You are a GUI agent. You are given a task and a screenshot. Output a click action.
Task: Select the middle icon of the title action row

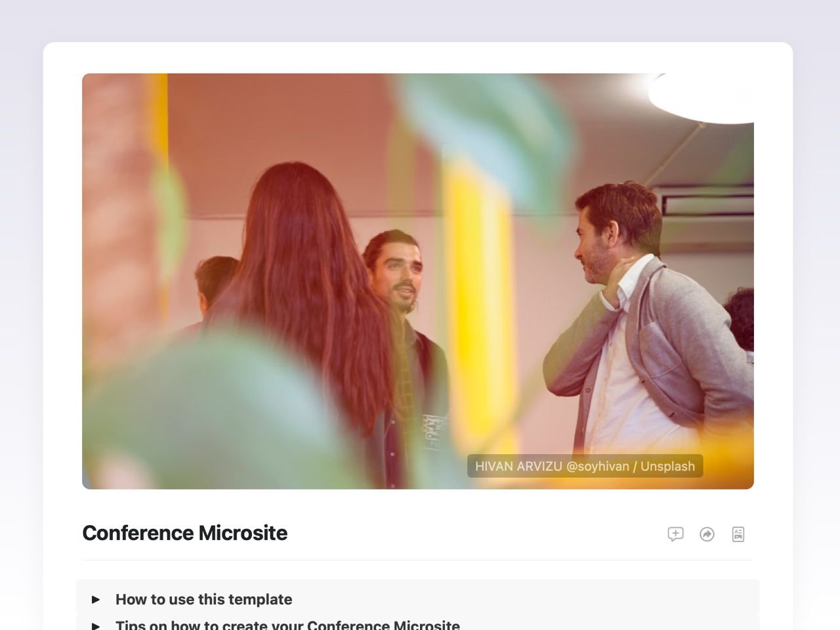tap(707, 534)
